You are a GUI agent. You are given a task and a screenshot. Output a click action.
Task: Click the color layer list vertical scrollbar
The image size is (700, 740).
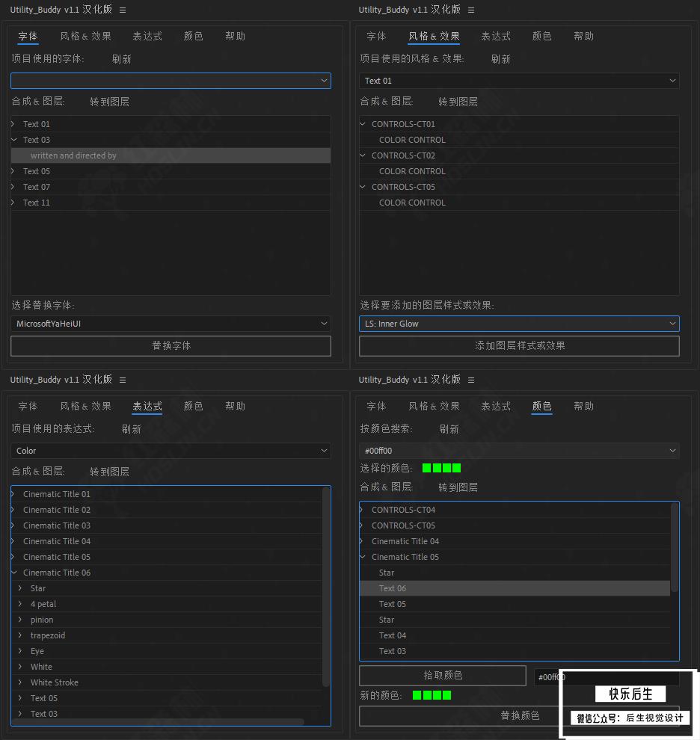675,547
